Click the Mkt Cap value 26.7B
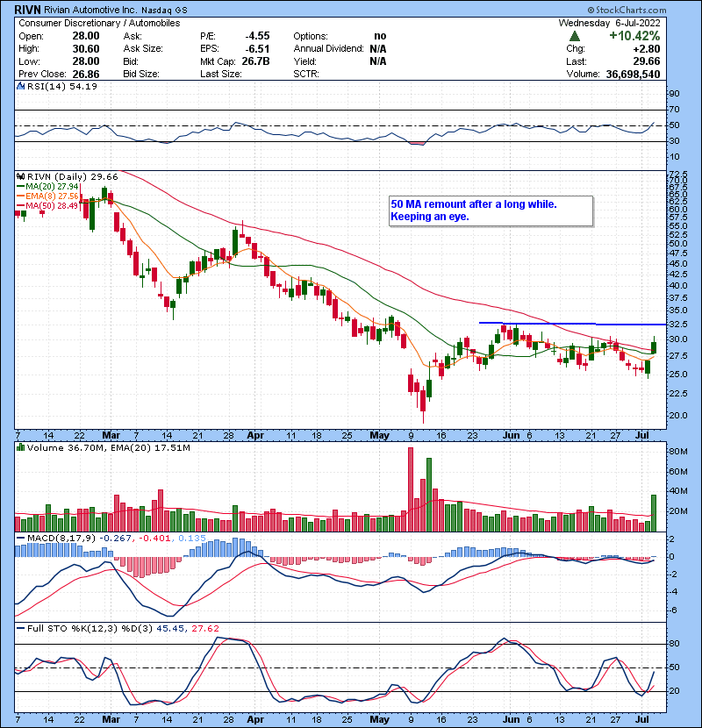Screen dimensions: 702x728 click(x=255, y=61)
